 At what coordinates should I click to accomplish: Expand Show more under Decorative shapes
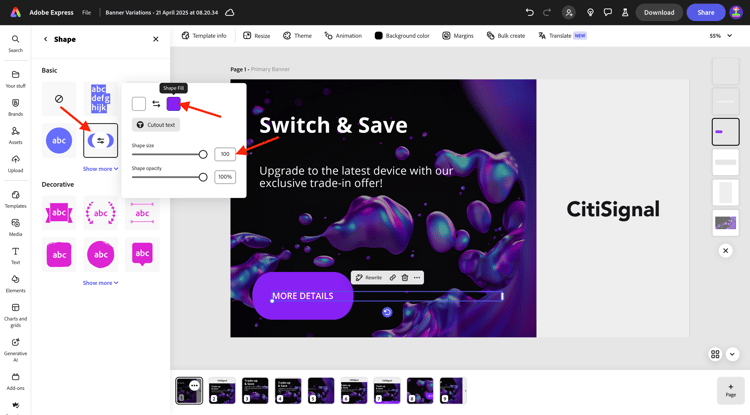tap(100, 283)
